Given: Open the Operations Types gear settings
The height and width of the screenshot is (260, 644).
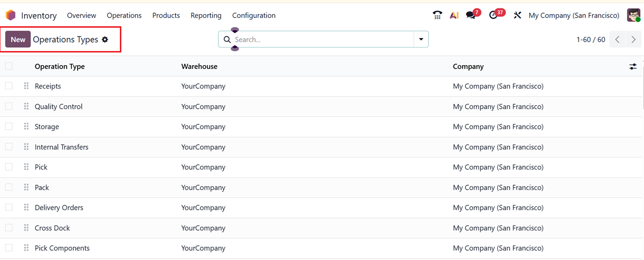Looking at the screenshot, I should click(x=105, y=40).
